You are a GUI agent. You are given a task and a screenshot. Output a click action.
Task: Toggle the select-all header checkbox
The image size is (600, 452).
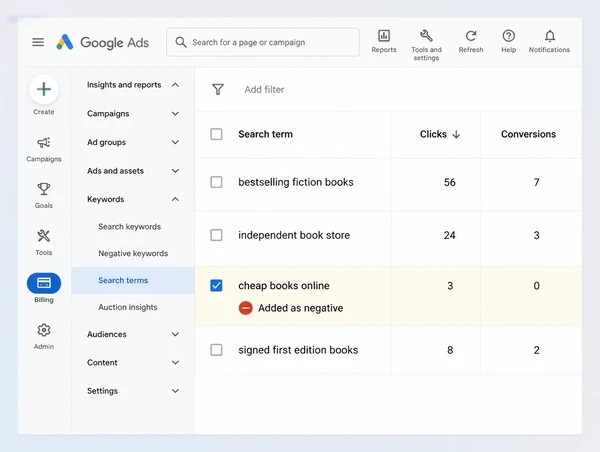216,134
